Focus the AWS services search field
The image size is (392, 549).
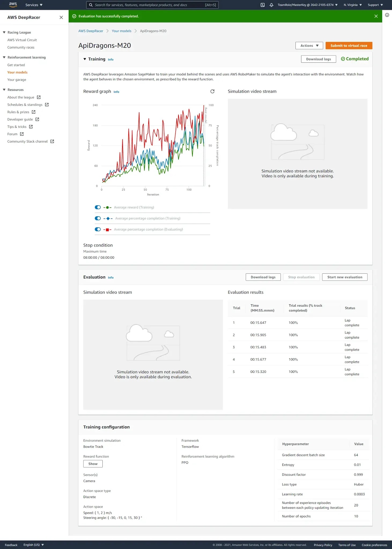tap(152, 5)
